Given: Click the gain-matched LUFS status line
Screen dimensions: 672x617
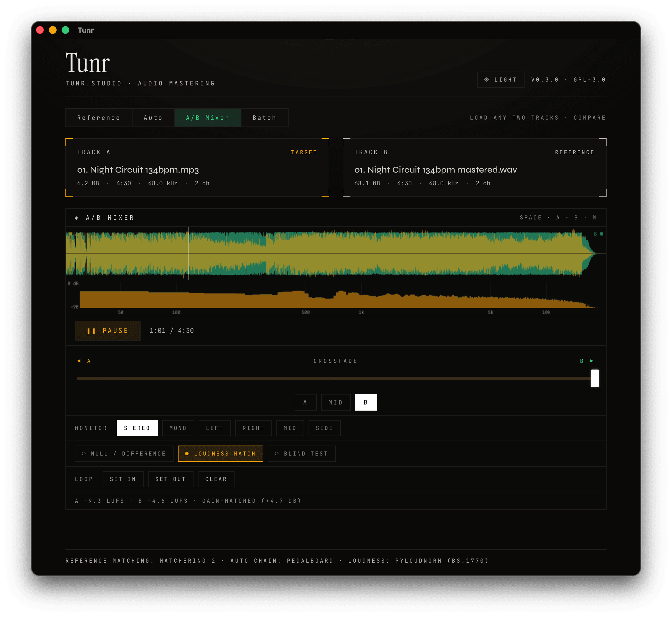Looking at the screenshot, I should 188,500.
